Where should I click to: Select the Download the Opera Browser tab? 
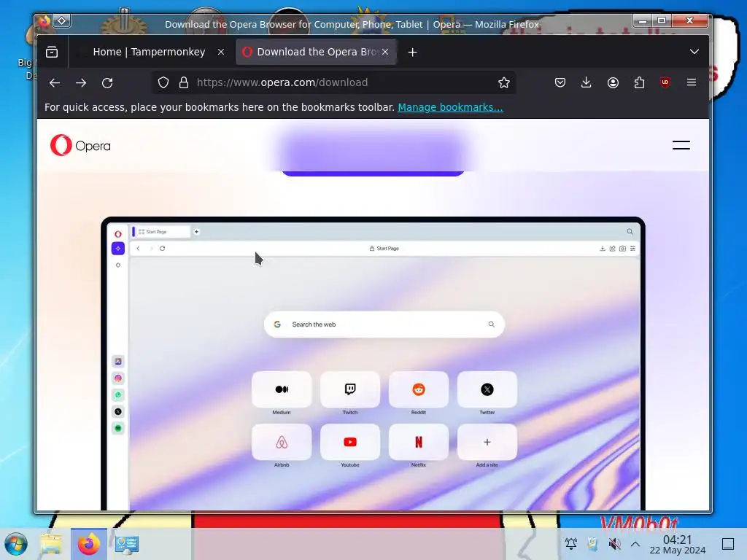tap(316, 52)
